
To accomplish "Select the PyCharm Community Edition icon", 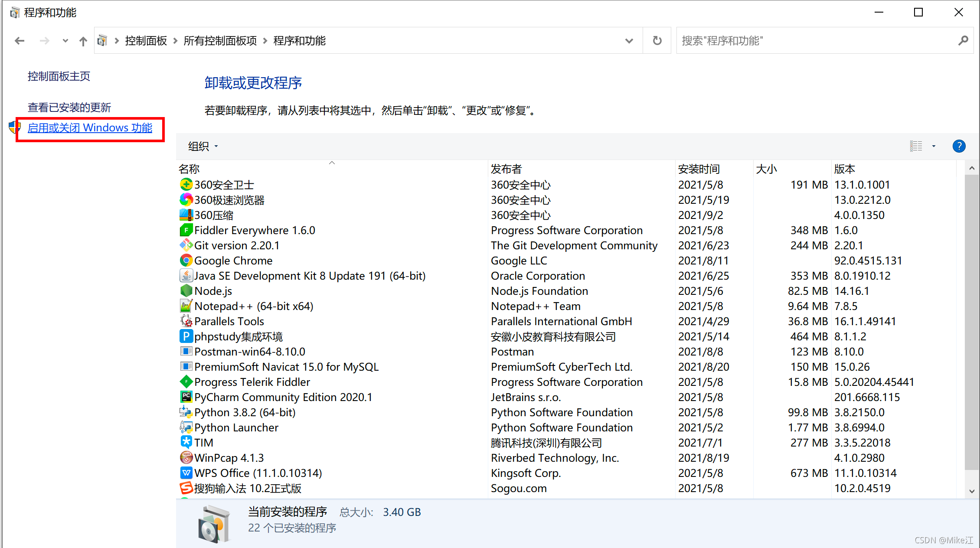I will tap(186, 397).
